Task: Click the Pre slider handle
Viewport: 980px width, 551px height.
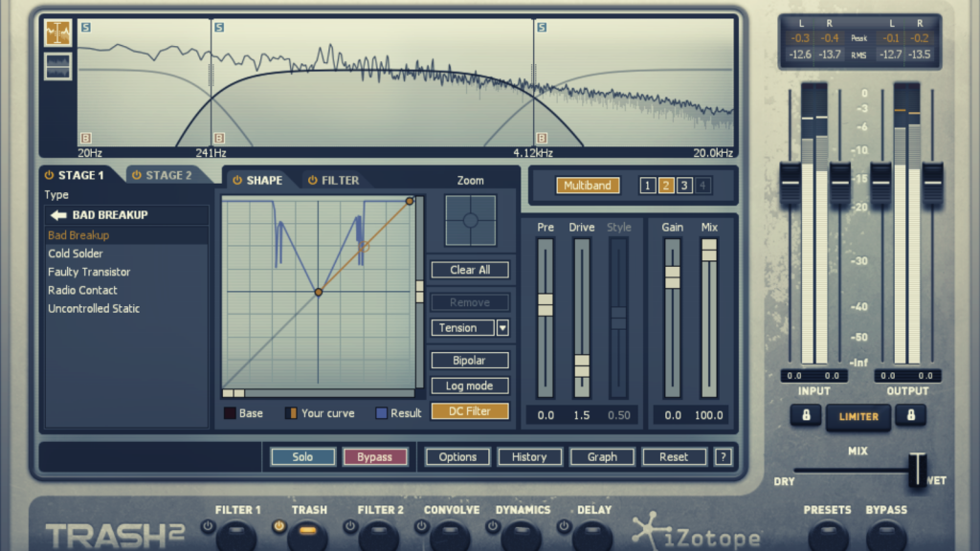Action: pyautogui.click(x=546, y=305)
